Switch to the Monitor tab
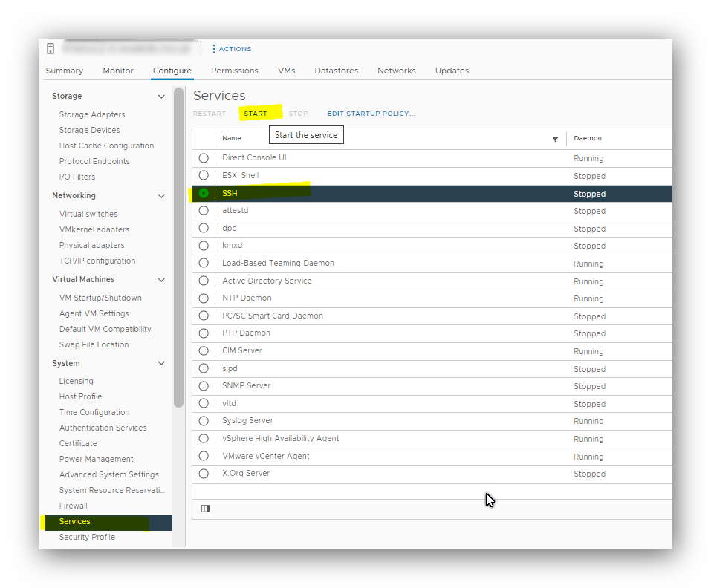Viewport: 711px width, 588px height. 117,71
